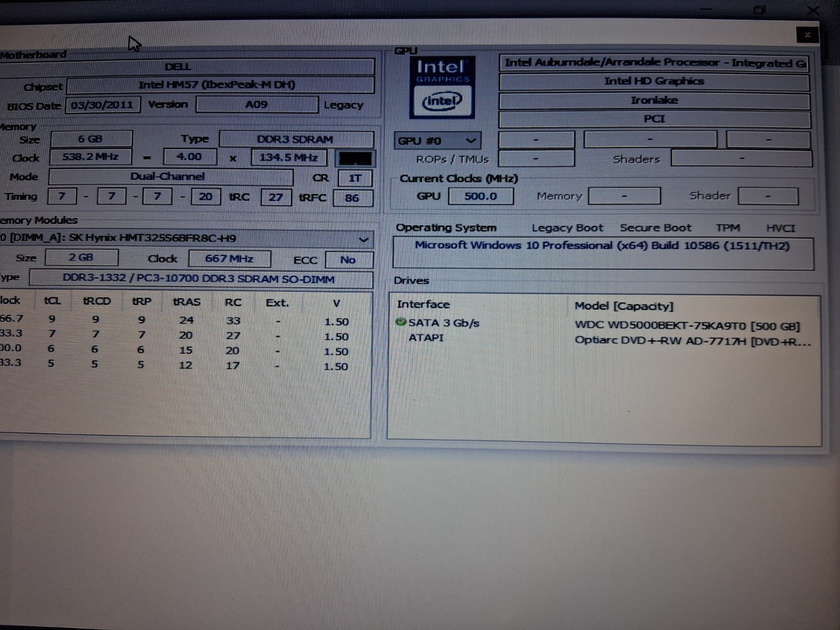Open the GPU #0 dropdown
The image size is (840, 630).
[437, 141]
